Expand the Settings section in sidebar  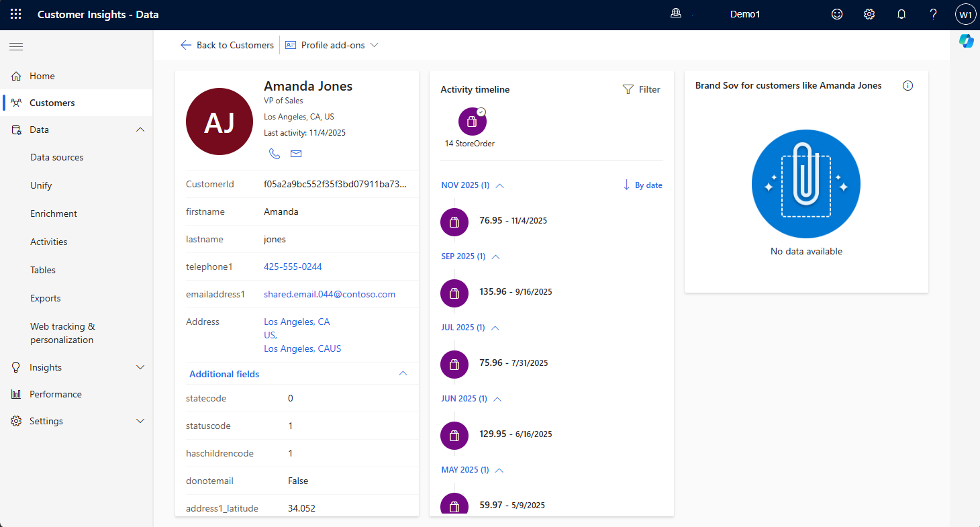click(x=140, y=421)
